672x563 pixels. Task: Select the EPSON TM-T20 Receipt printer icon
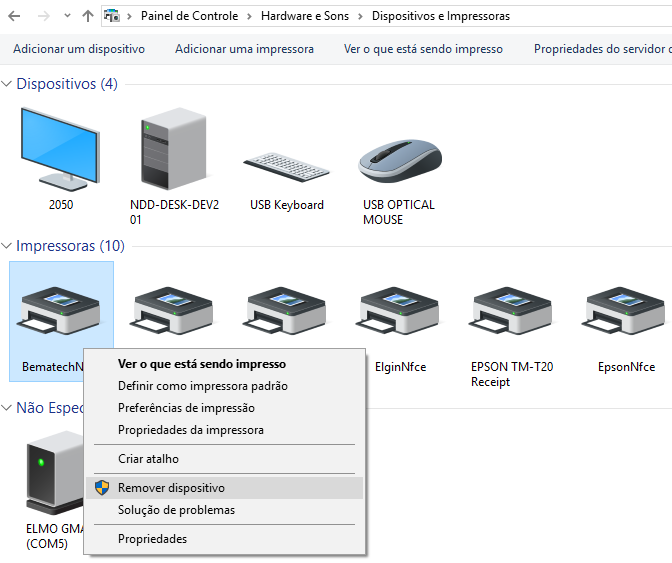510,311
